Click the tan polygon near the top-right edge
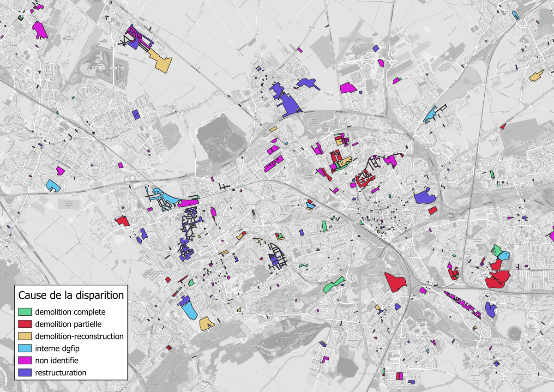554x392 pixels. coord(536,76)
